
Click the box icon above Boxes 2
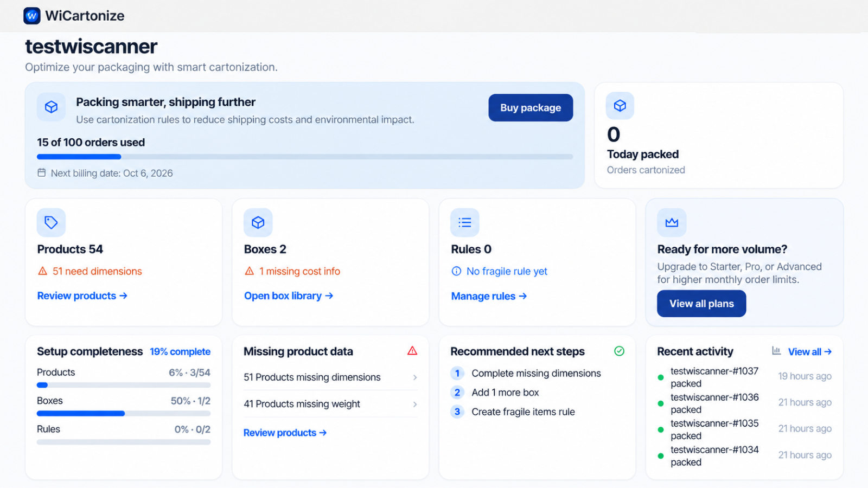pyautogui.click(x=258, y=222)
